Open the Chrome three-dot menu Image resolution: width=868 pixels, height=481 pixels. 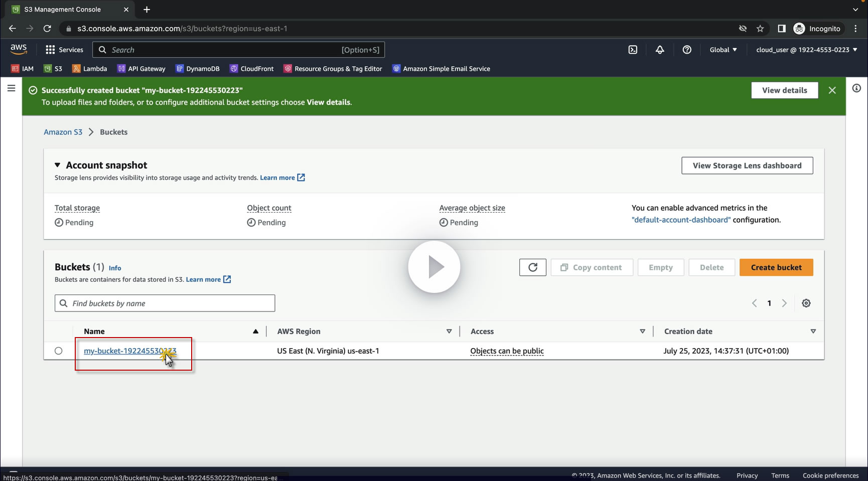[856, 29]
